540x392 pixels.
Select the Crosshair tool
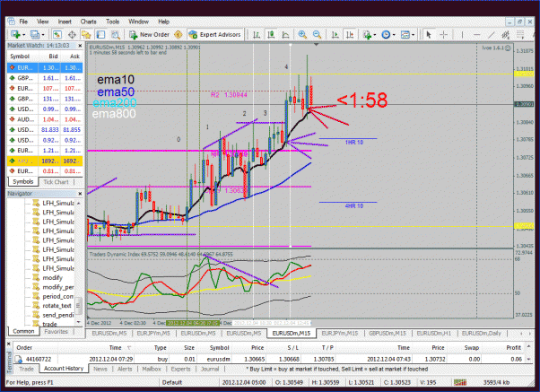point(444,34)
